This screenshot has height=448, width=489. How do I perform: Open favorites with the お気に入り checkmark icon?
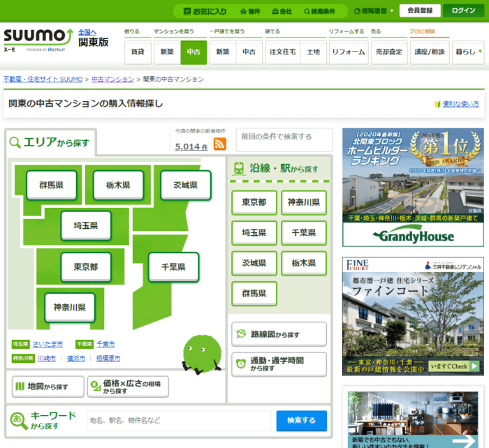[187, 11]
